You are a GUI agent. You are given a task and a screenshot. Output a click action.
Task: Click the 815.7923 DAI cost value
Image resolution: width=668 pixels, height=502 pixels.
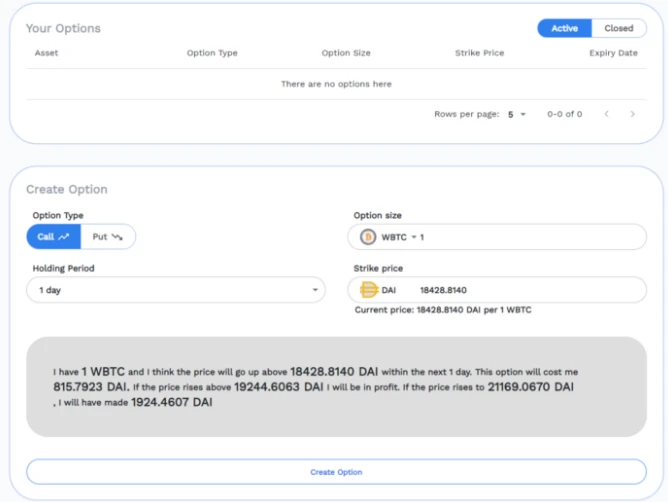(91, 387)
